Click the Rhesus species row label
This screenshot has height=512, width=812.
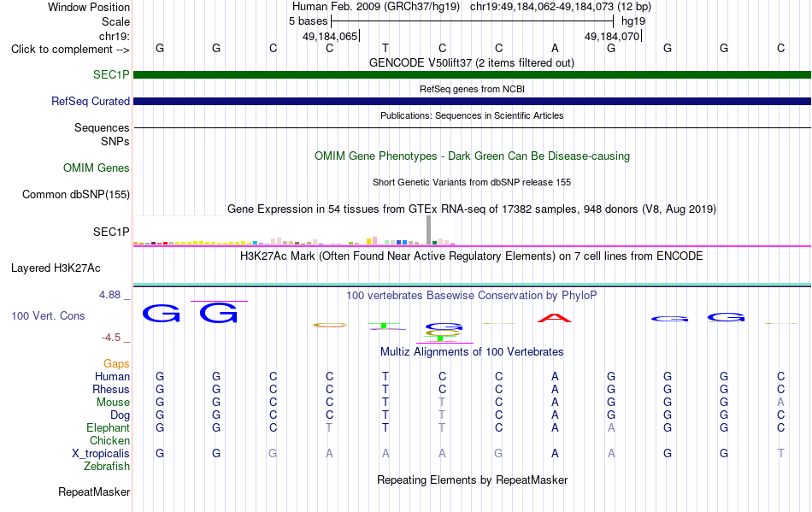click(111, 389)
